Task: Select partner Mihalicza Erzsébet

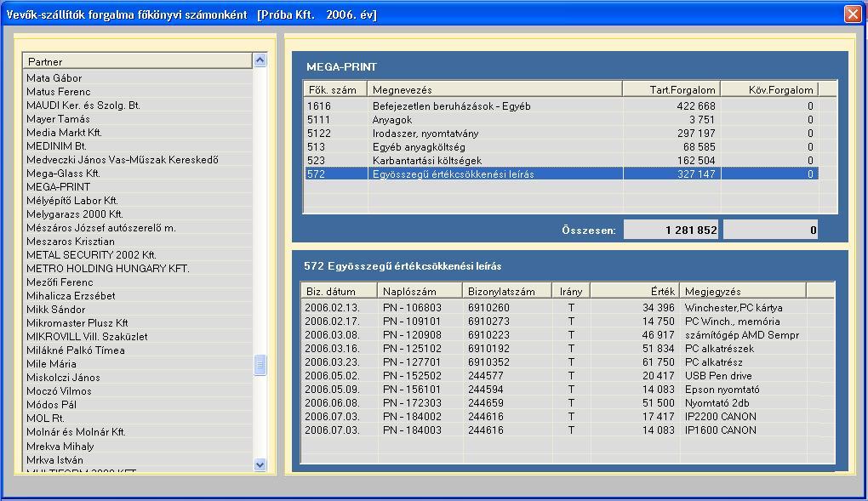Action: click(x=137, y=296)
